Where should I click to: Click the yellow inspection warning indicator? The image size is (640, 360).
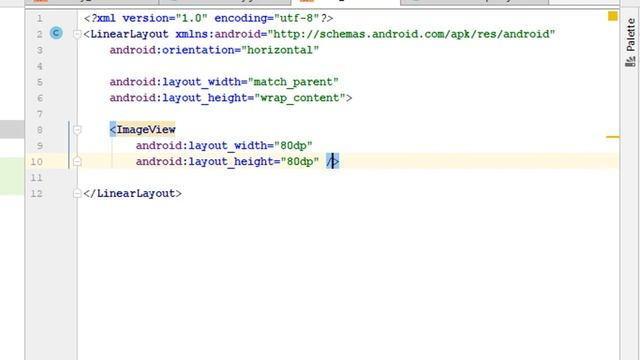pos(612,16)
